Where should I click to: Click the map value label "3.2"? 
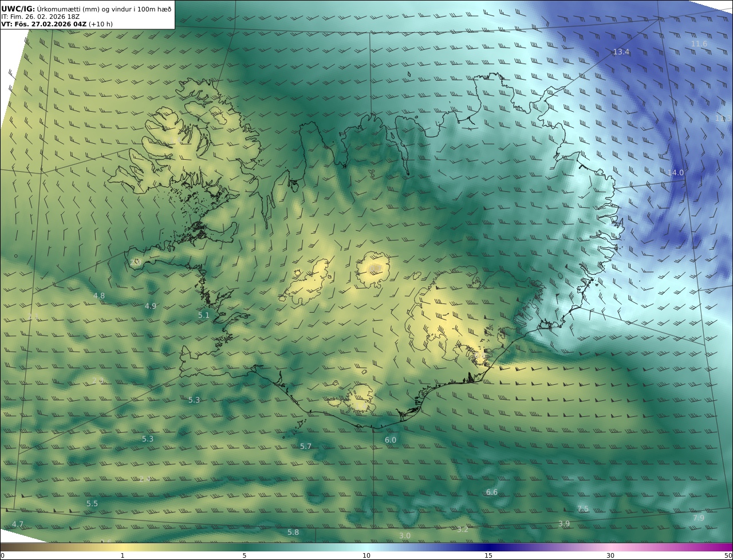coord(463,530)
